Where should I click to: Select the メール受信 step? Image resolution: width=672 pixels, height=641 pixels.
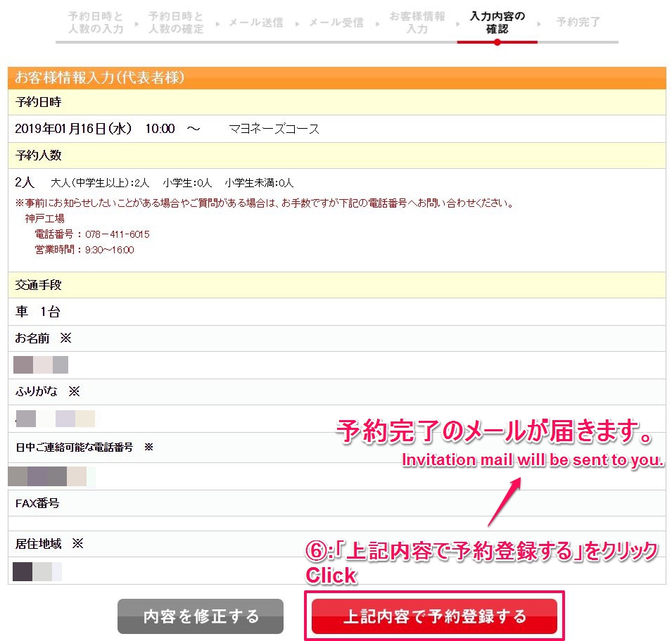[x=336, y=23]
